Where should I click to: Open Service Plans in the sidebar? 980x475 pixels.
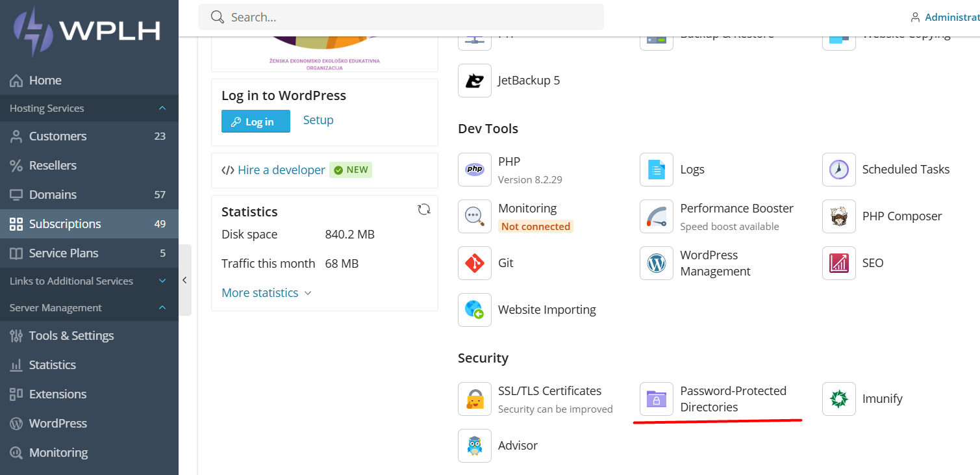(89, 253)
